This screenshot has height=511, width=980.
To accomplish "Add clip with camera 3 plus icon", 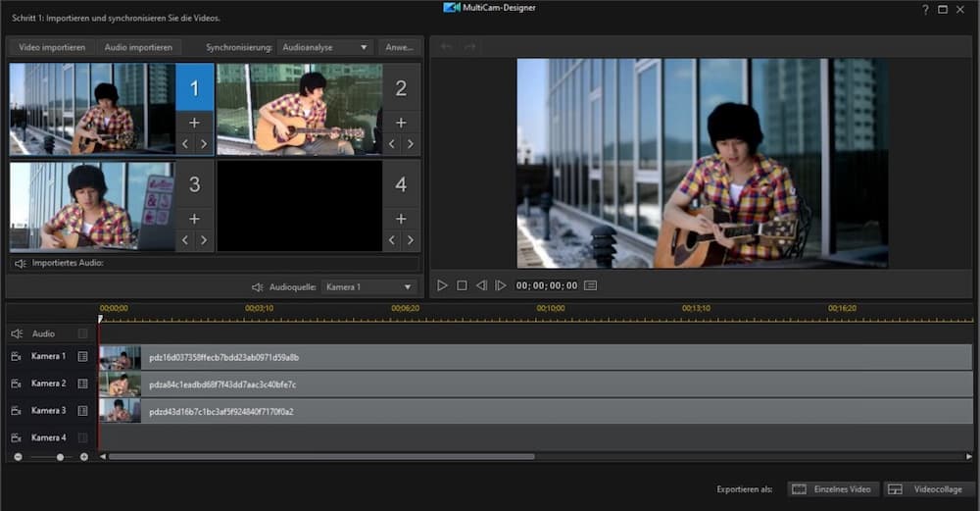I will click(194, 219).
